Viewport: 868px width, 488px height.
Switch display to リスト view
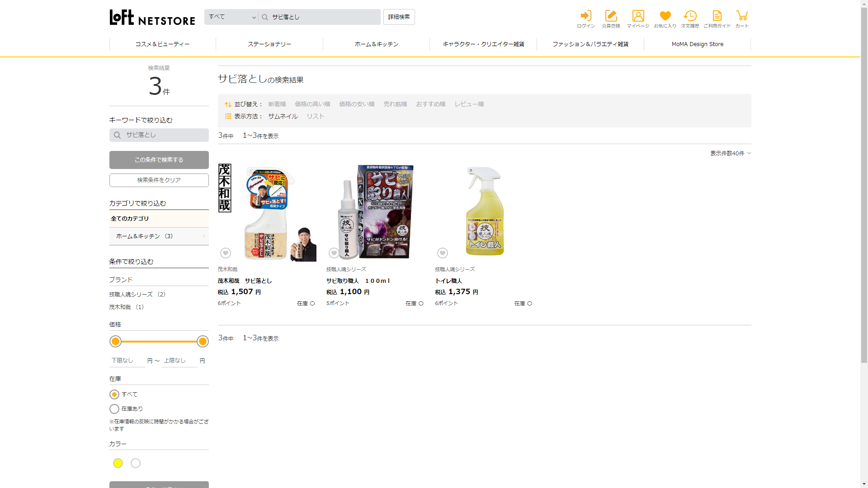(315, 117)
